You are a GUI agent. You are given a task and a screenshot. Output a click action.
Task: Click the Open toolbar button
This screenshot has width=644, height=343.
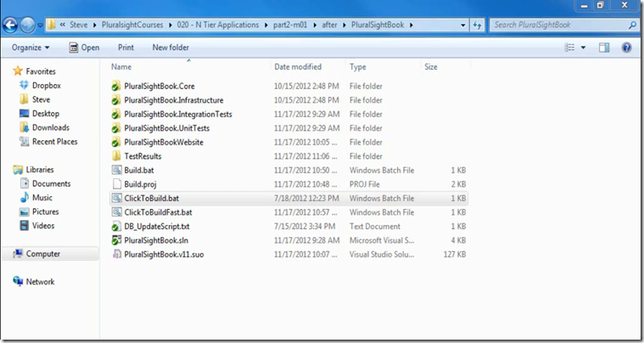[x=84, y=48]
